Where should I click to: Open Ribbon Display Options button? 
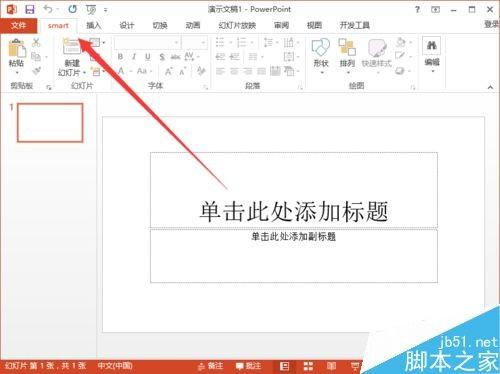click(436, 10)
